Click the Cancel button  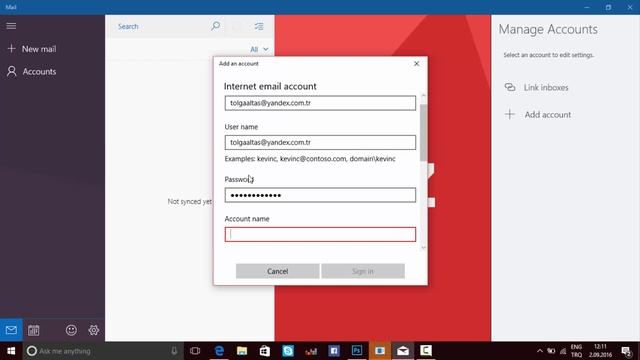coord(278,271)
